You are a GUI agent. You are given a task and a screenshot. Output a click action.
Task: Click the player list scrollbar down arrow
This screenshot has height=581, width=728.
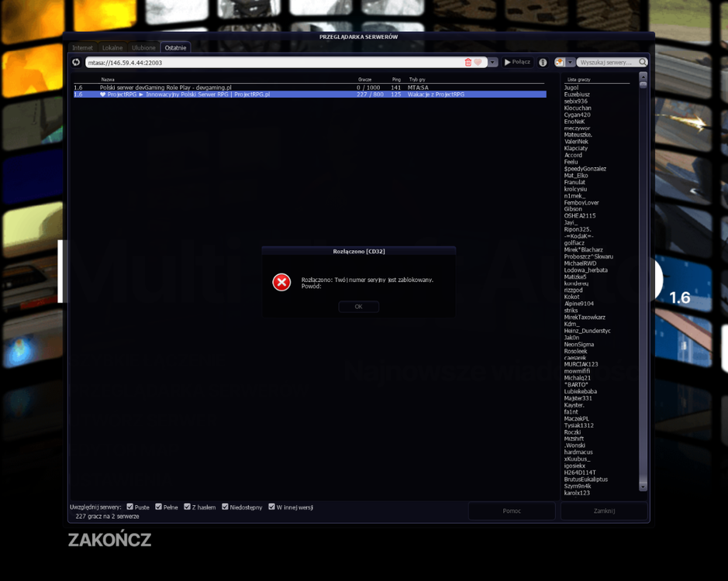pos(643,486)
